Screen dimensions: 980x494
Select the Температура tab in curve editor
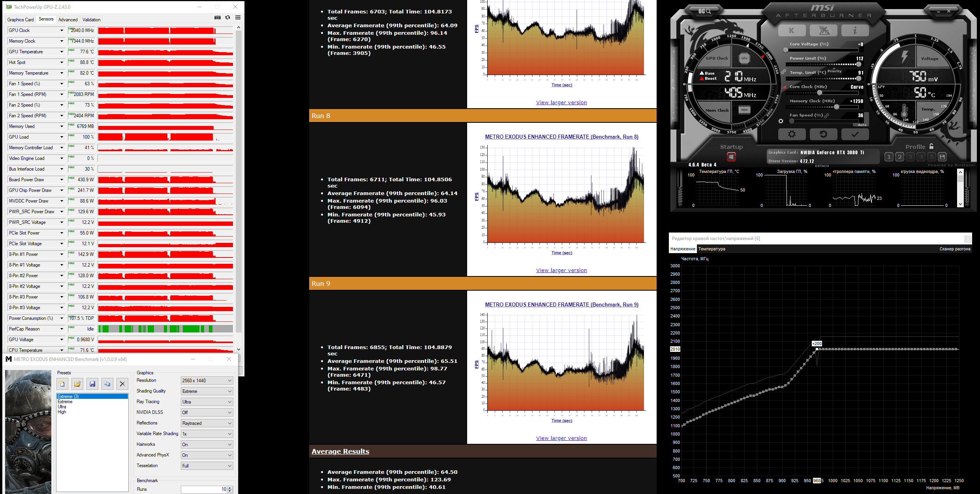(x=712, y=249)
